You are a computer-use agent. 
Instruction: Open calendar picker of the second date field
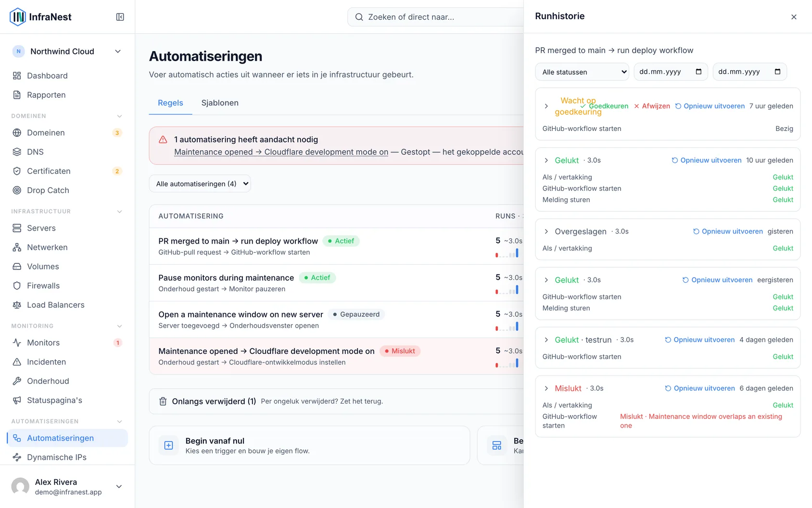point(777,72)
